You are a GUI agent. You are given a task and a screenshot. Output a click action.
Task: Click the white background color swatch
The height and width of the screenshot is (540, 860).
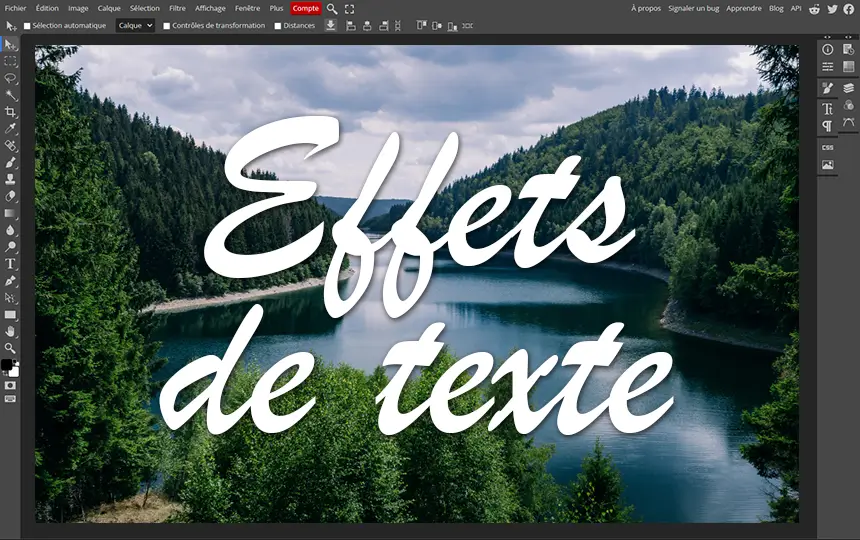click(15, 372)
